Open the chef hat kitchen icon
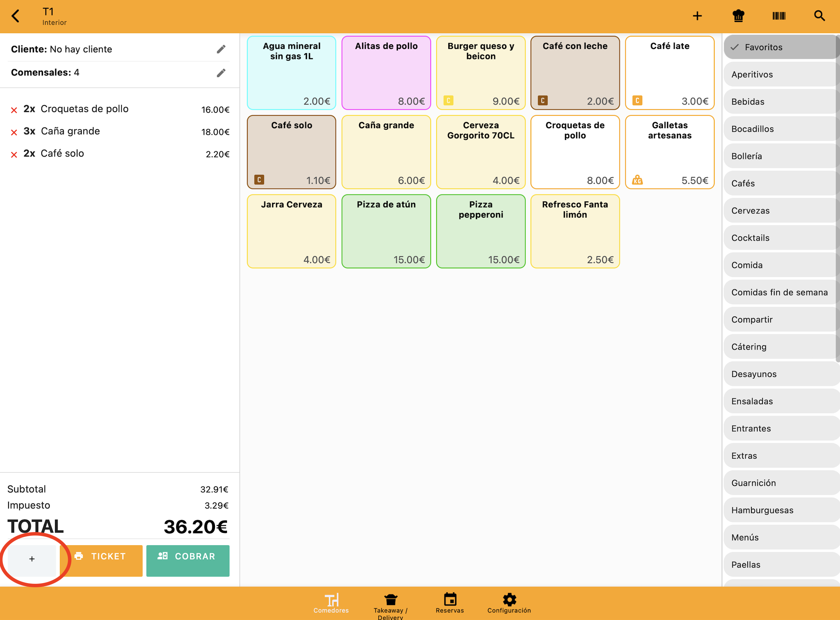 click(738, 16)
